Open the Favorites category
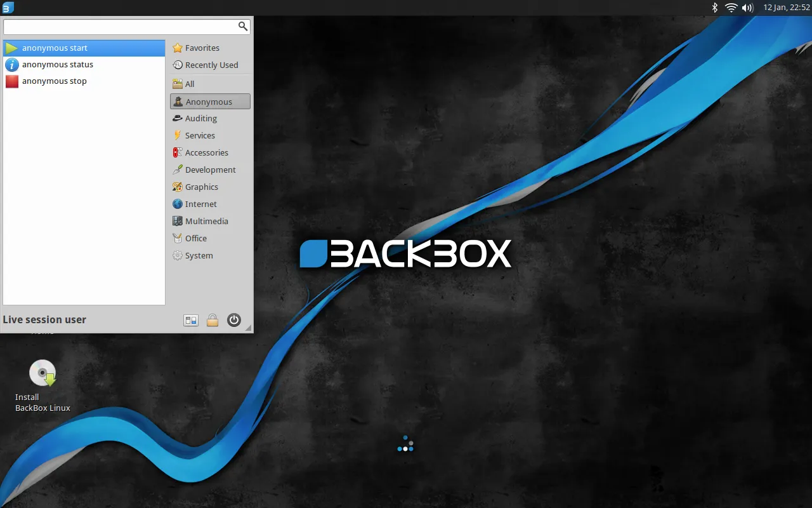The width and height of the screenshot is (812, 508). point(210,48)
